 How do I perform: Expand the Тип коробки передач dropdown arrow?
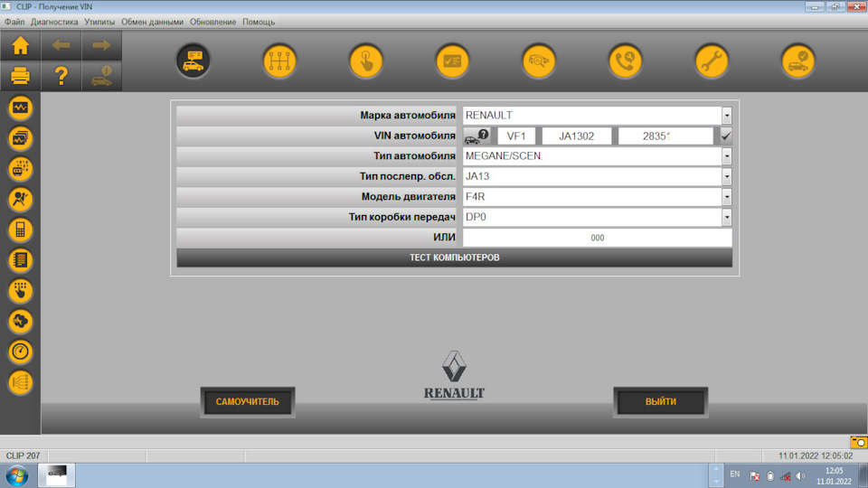(x=726, y=217)
